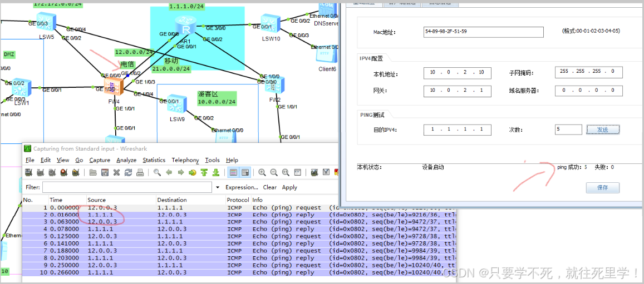Jump to first packet arrow icon

point(204,172)
